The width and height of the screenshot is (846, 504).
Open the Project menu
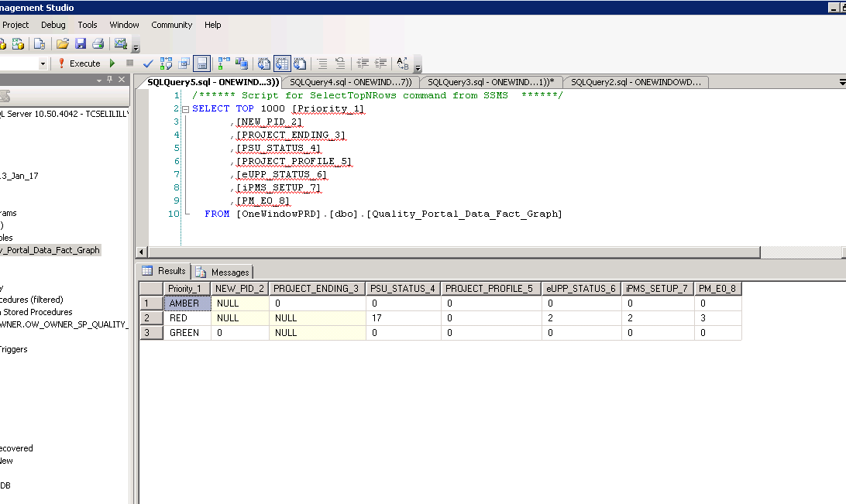click(15, 25)
